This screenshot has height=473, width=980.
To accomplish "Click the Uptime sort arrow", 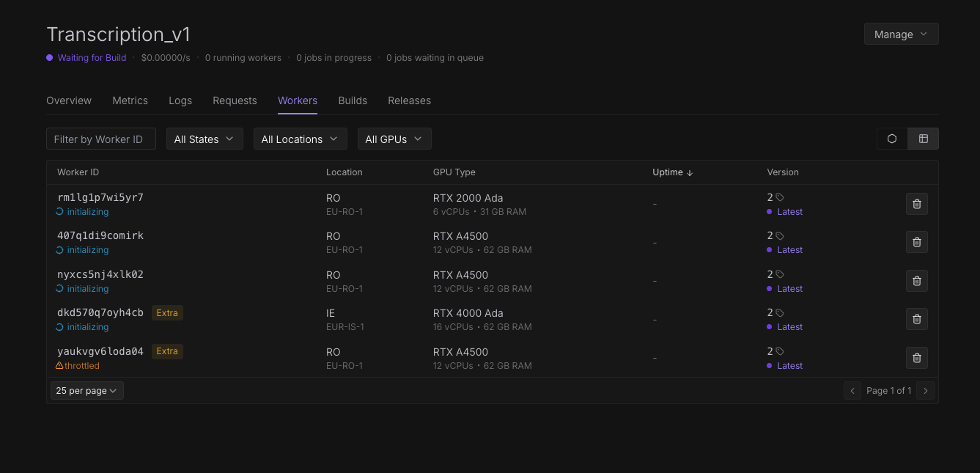I will (x=690, y=172).
